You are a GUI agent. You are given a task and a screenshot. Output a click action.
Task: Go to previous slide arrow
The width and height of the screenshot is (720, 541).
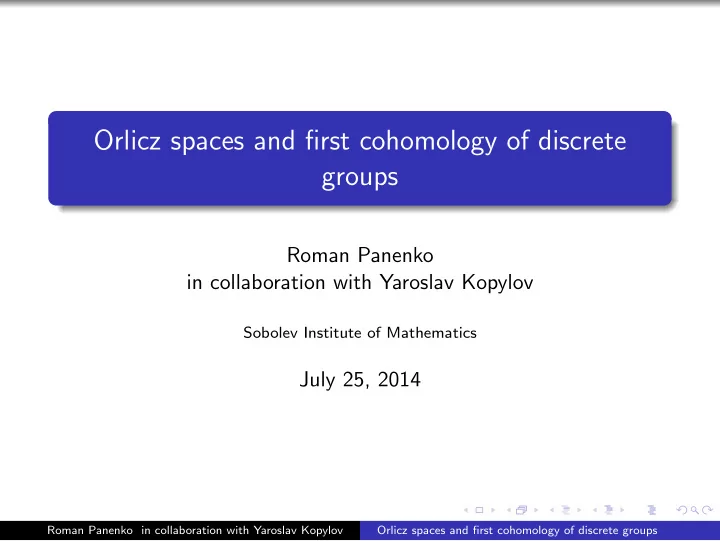[x=466, y=510]
